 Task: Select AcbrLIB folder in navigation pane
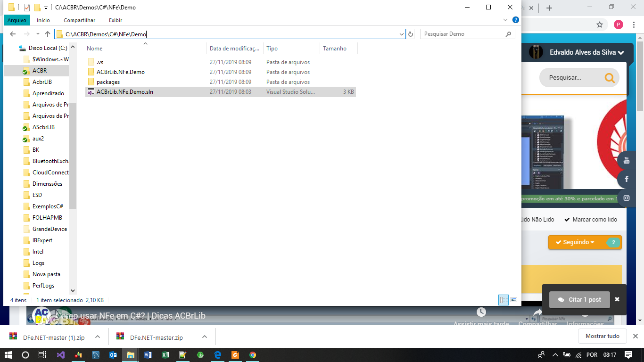point(42,82)
